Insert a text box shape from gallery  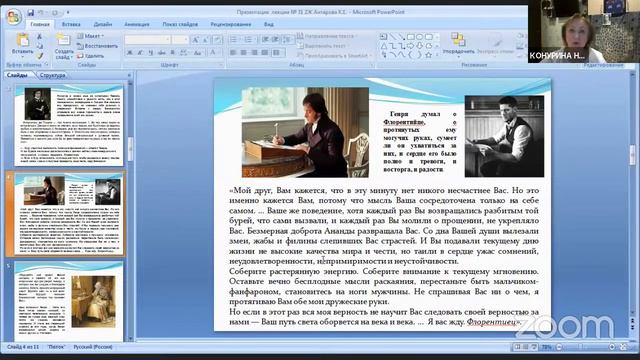click(x=384, y=37)
